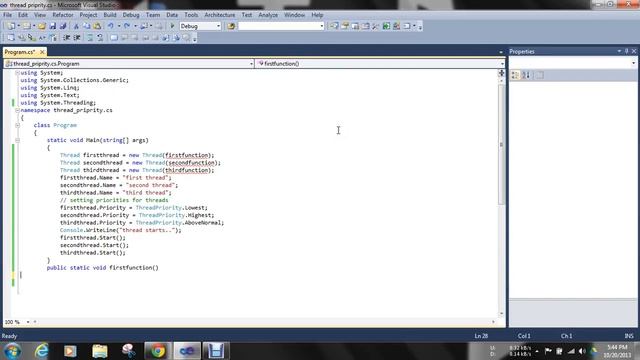Open Internet Explorer from taskbar
Screen dimensions: 640x360
(x=41, y=351)
